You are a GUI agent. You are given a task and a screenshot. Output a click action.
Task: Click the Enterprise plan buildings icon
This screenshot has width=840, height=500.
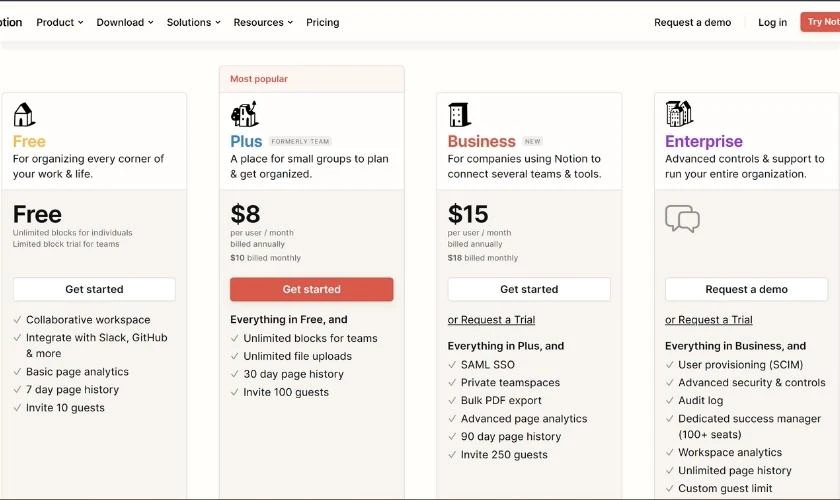pos(679,113)
